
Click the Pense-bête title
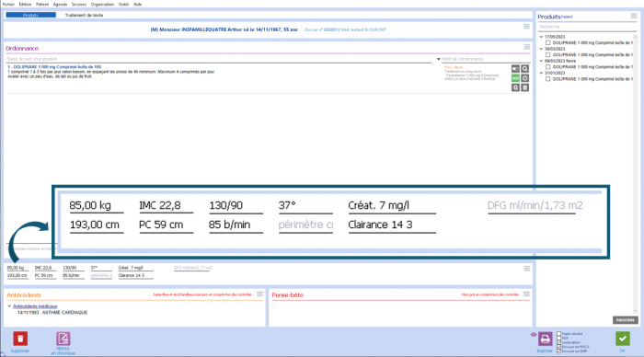[287, 295]
